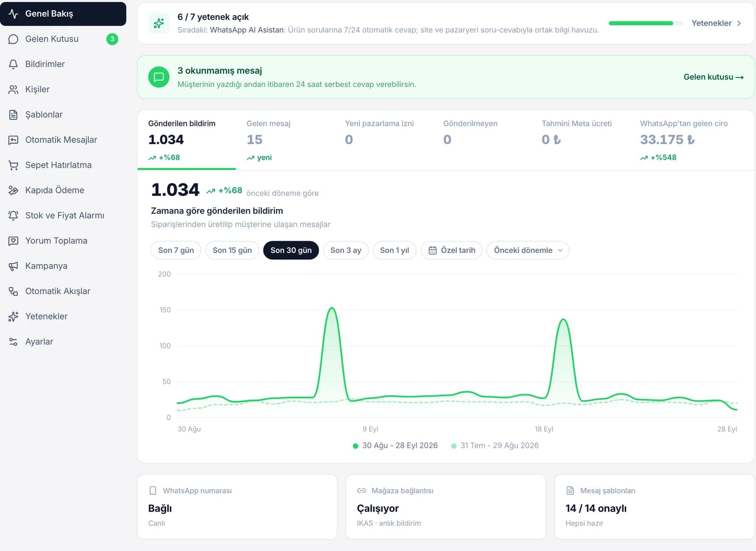The width and height of the screenshot is (756, 551).
Task: Select the Son 30 gün range
Action: pos(291,250)
